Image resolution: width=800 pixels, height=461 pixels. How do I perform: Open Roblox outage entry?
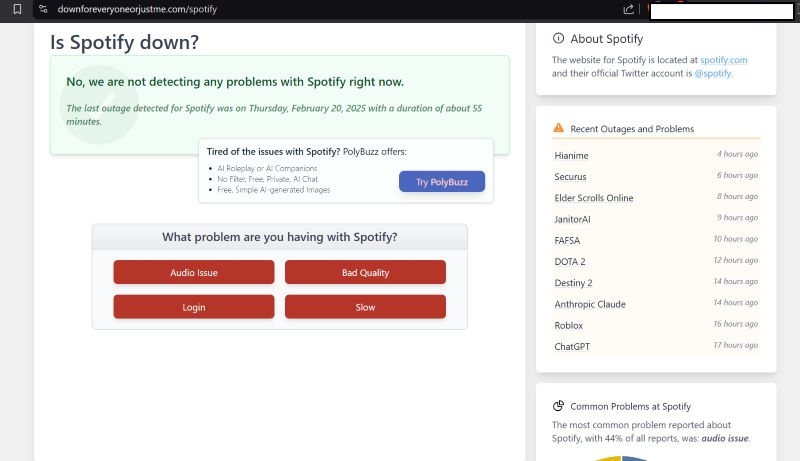click(x=568, y=325)
